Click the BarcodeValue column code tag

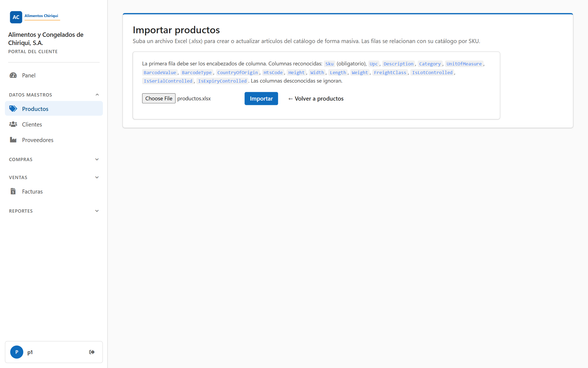(x=160, y=73)
